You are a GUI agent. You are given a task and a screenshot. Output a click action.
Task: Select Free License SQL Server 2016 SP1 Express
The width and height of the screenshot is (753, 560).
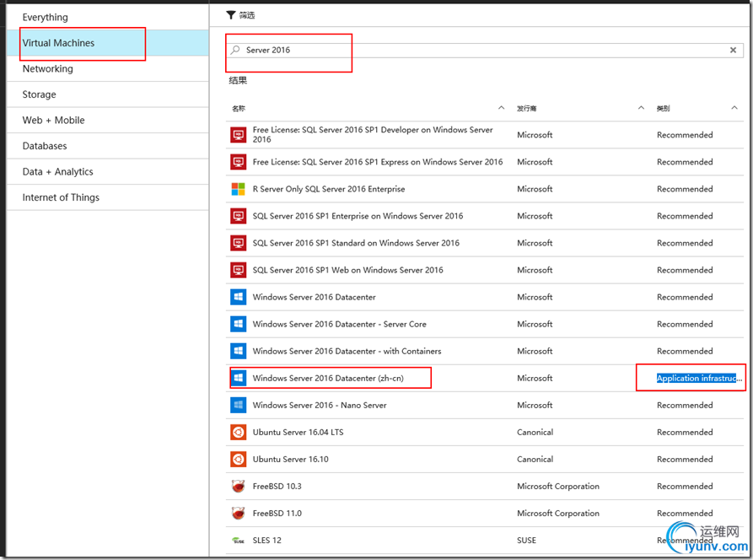(x=378, y=162)
